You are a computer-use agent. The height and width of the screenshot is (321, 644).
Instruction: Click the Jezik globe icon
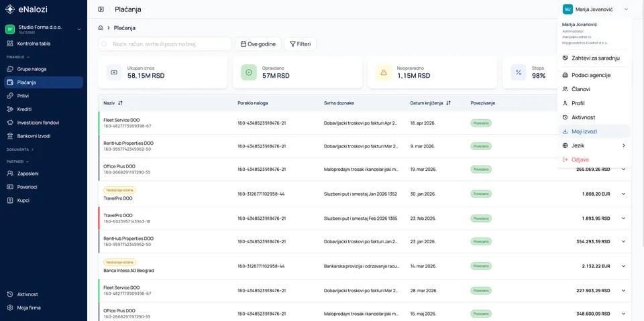click(x=565, y=145)
